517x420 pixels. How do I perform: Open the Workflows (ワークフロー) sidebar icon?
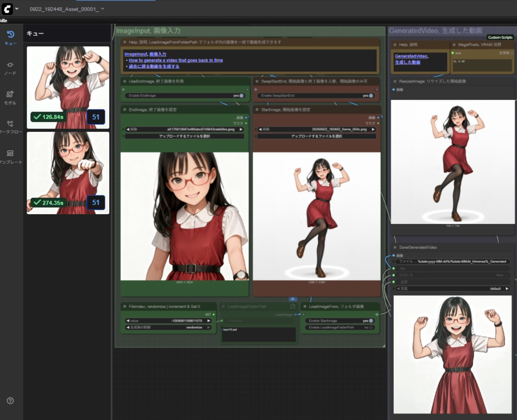click(10, 124)
